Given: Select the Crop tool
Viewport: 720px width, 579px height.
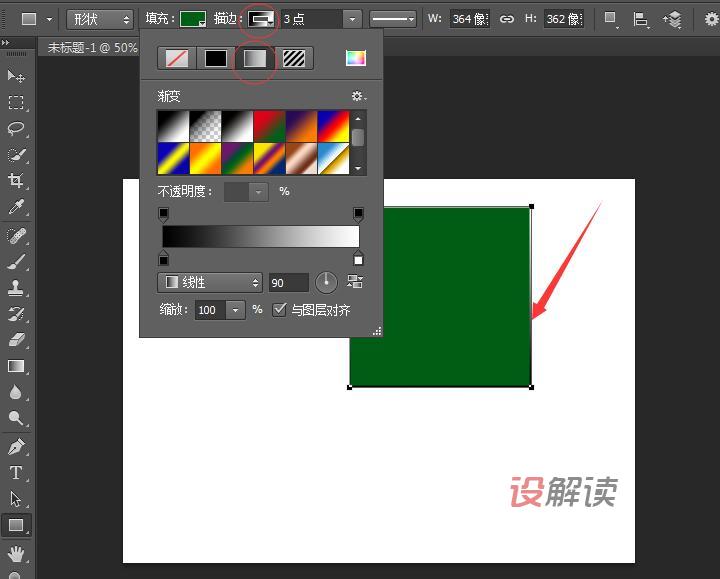Looking at the screenshot, I should click(x=16, y=181).
